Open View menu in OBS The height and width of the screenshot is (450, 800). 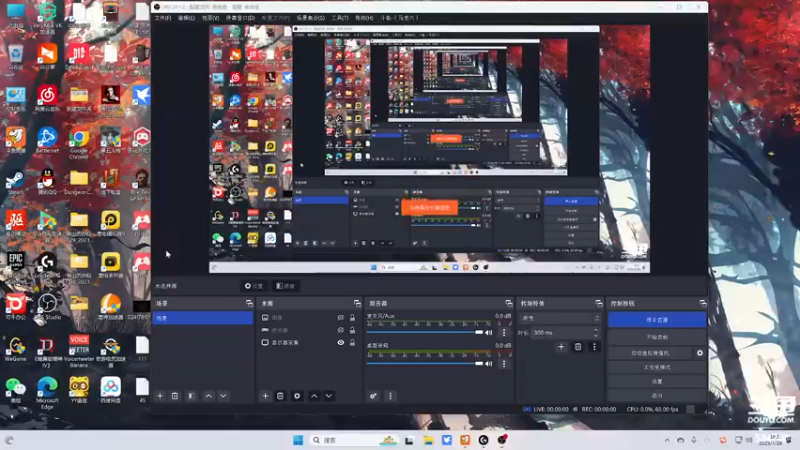click(210, 18)
